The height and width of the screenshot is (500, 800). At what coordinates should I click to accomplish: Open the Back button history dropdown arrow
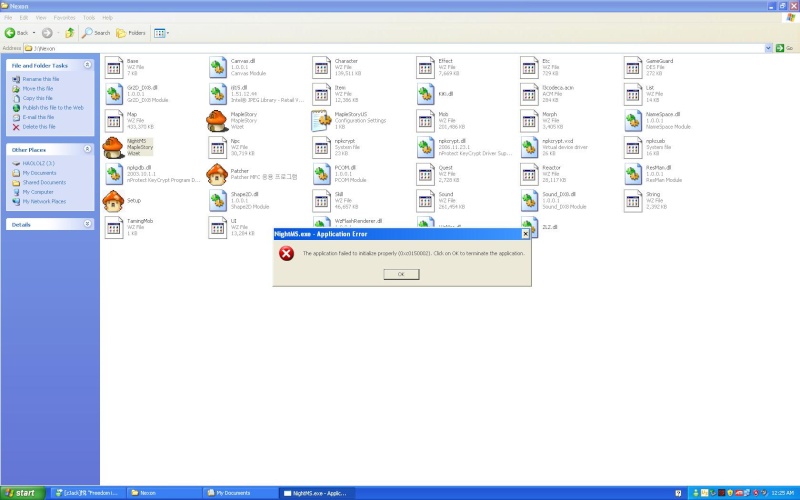[x=34, y=33]
